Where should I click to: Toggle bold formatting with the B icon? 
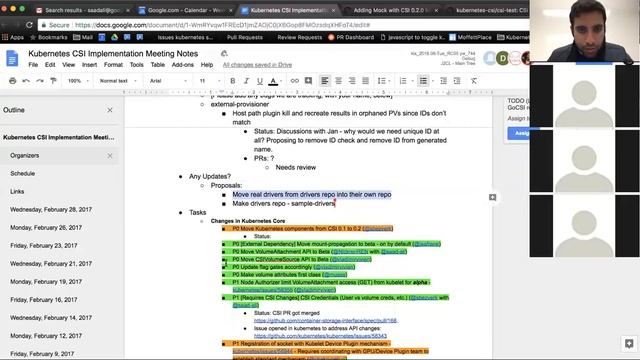[x=233, y=81]
